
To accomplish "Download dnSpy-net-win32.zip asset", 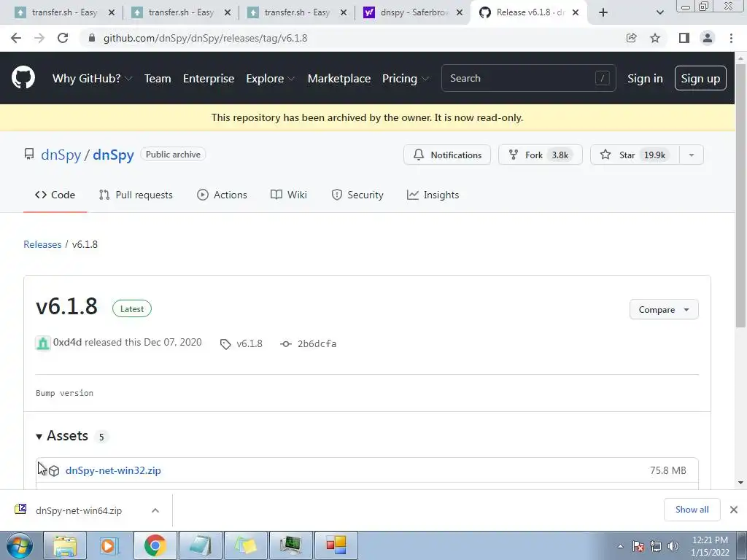I will click(113, 470).
